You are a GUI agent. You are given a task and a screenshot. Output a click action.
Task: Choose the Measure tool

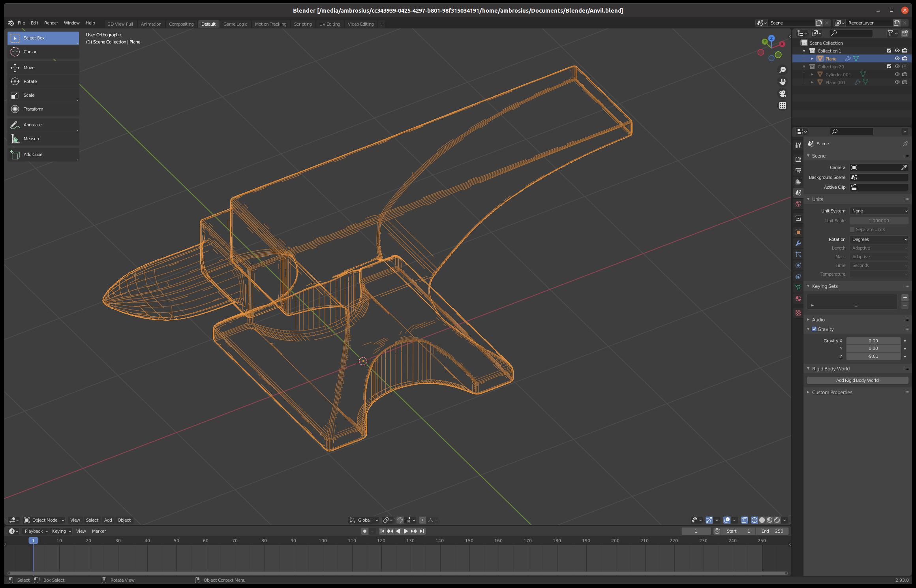(x=43, y=139)
